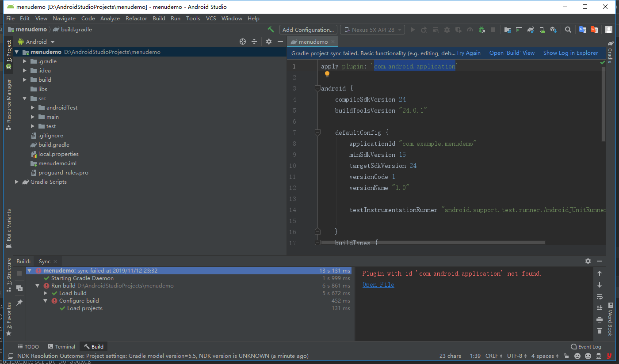The image size is (619, 364).
Task: Click the editor horizontal scrollbar
Action: [433, 243]
